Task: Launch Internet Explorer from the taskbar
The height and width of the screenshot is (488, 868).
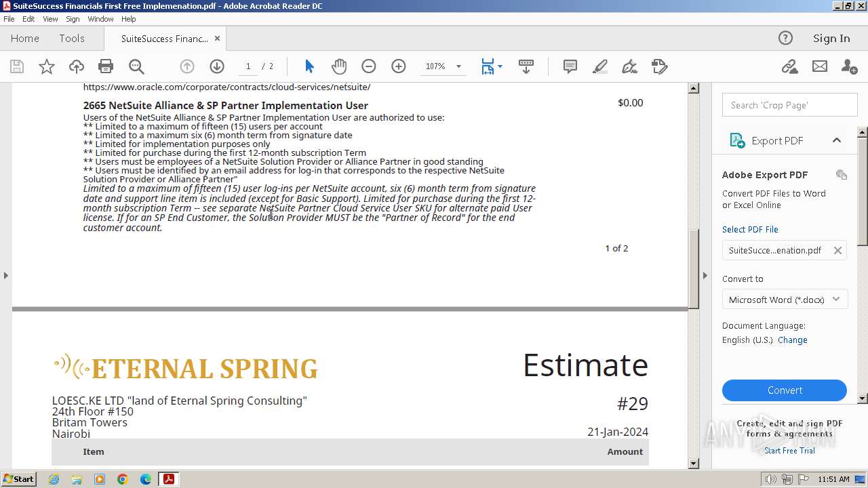Action: point(54,479)
